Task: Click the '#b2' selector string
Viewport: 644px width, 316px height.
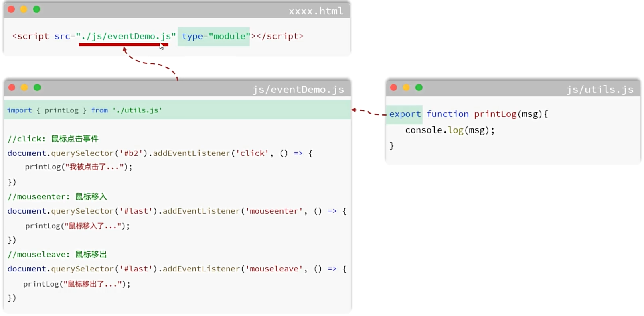Action: [x=132, y=153]
